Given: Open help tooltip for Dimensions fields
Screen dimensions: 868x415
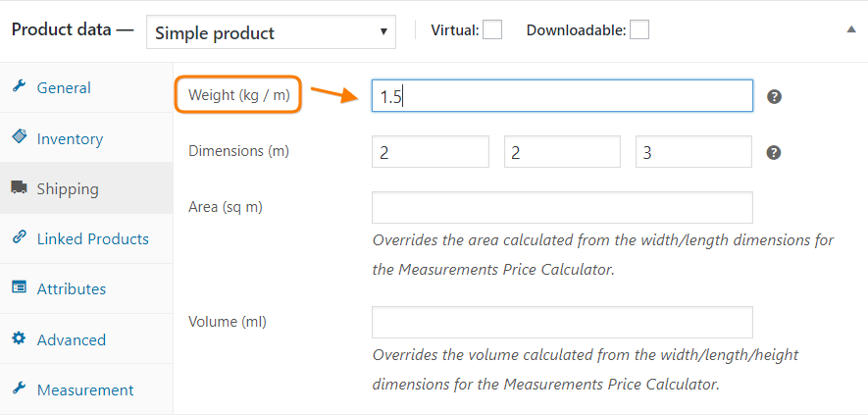Looking at the screenshot, I should click(x=774, y=152).
